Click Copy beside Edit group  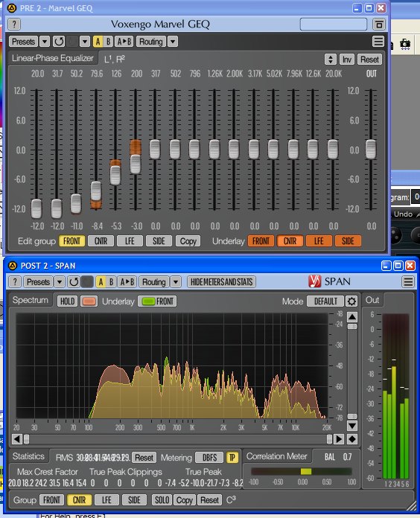(188, 241)
